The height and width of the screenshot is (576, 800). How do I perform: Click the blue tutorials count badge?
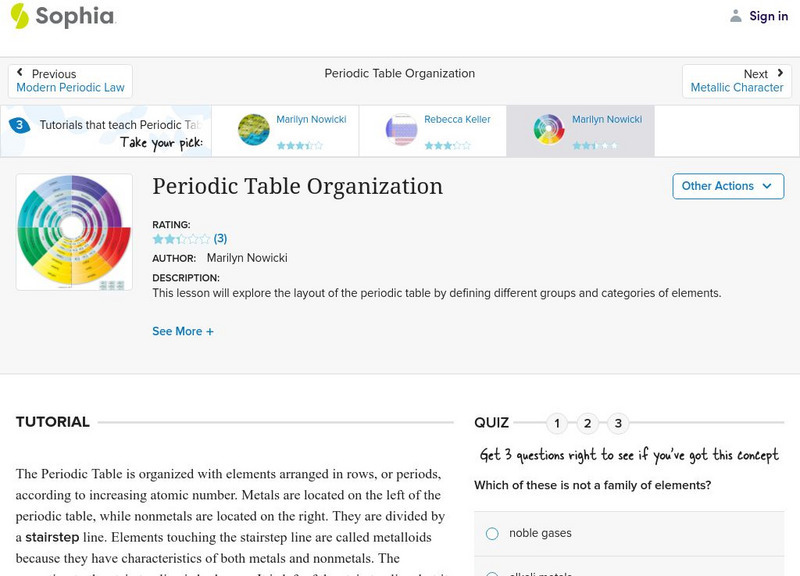[19, 125]
